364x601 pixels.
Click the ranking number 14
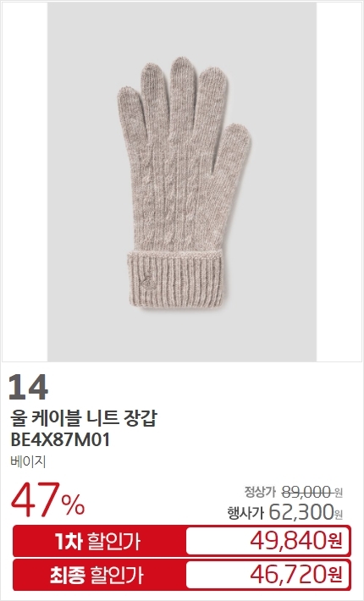click(28, 388)
